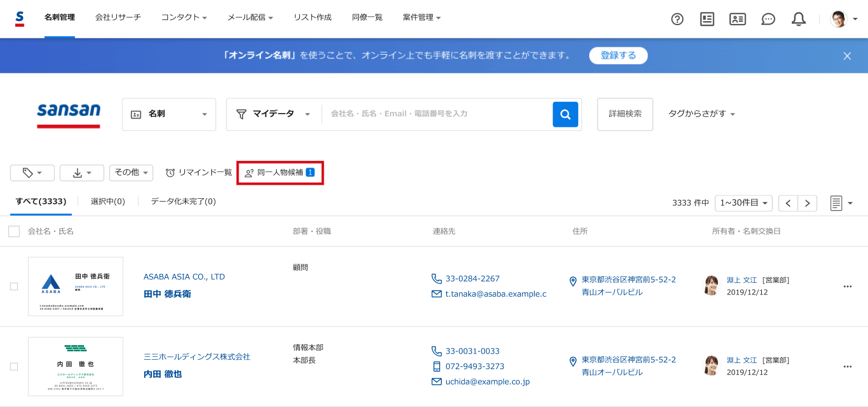Screen dimensions: 868x407
Task: Open the help question mark icon
Action: pos(677,19)
